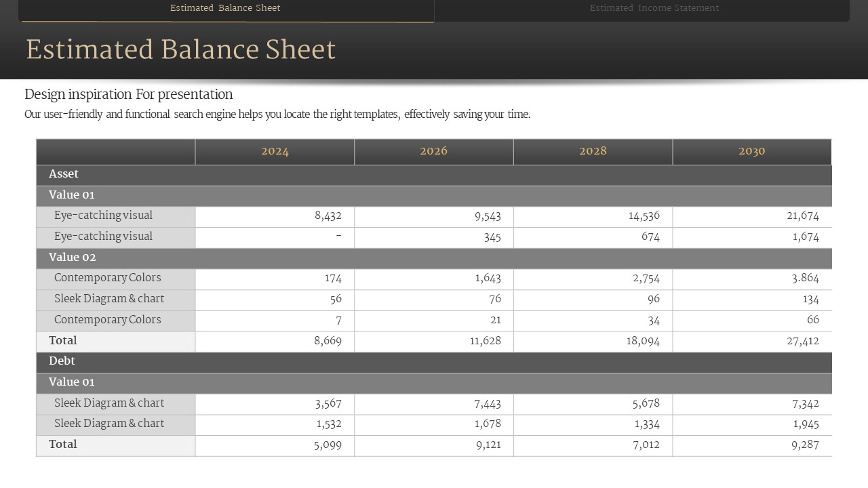Select the Estimated Balance Sheet tab

225,8
